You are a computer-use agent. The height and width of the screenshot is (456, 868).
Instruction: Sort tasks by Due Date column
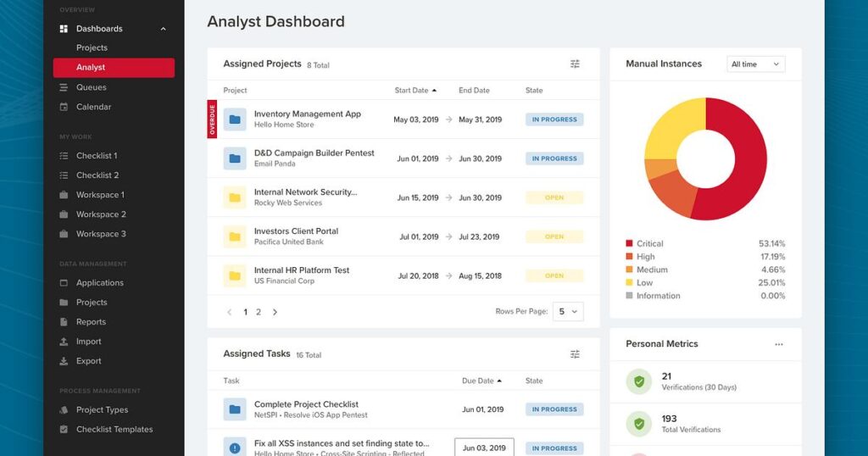(481, 381)
